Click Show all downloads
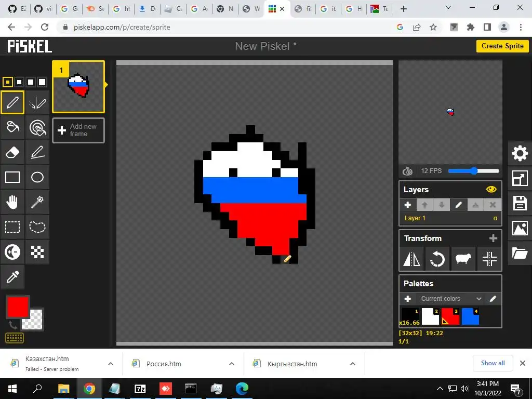The width and height of the screenshot is (532, 399). (493, 363)
